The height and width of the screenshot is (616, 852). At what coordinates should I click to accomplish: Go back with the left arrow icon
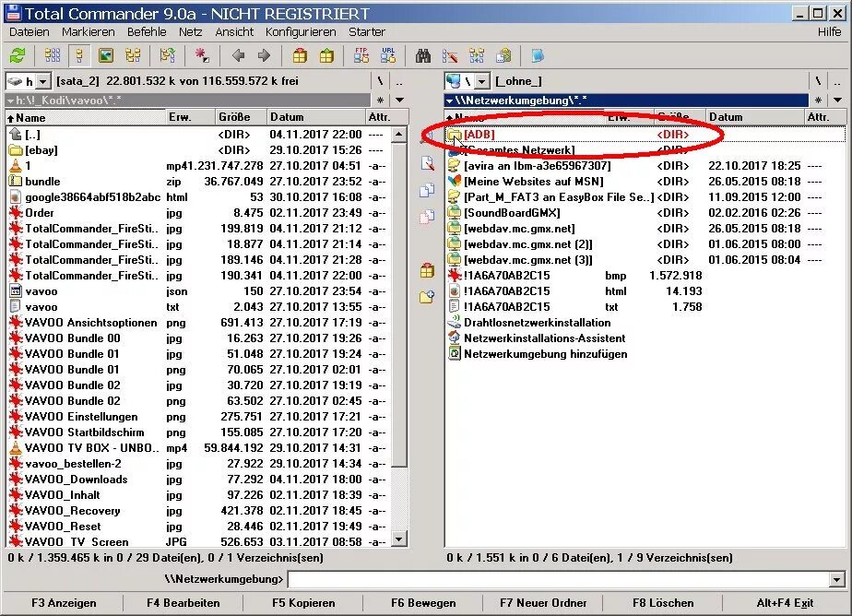(238, 55)
